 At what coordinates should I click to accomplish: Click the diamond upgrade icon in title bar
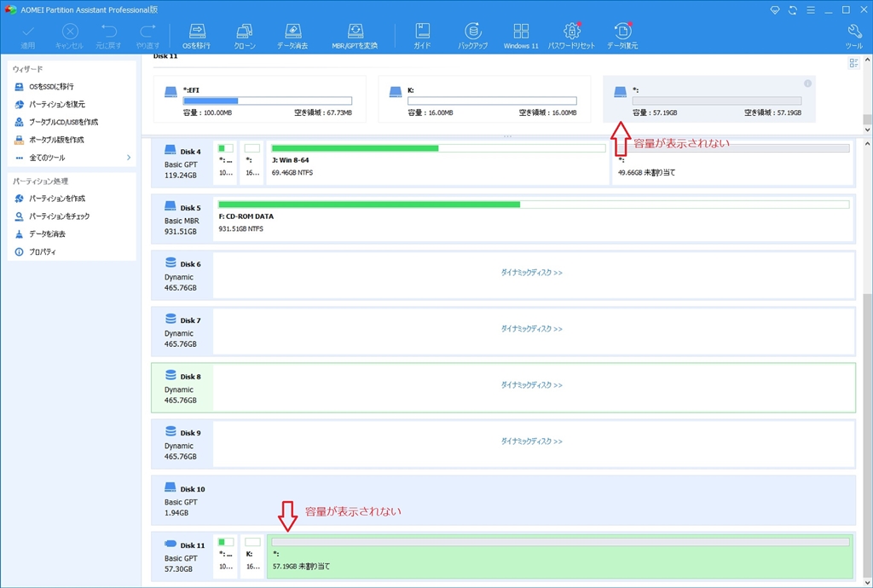pyautogui.click(x=775, y=10)
